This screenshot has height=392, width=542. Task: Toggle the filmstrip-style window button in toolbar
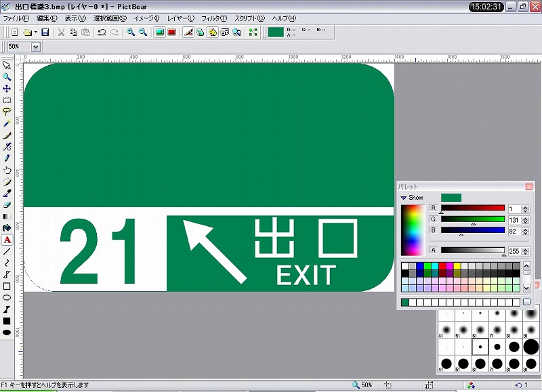[x=225, y=32]
